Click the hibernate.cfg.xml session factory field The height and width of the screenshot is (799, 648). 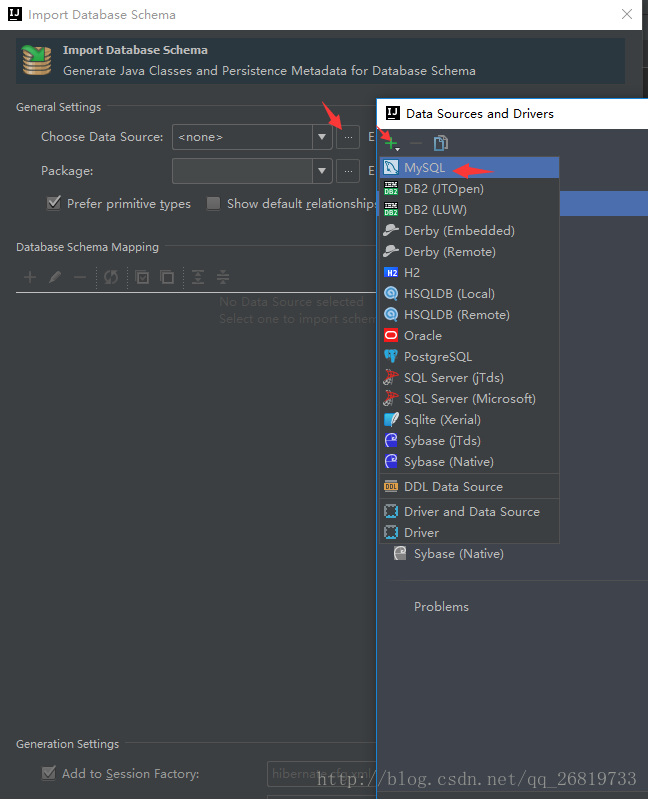(321, 774)
